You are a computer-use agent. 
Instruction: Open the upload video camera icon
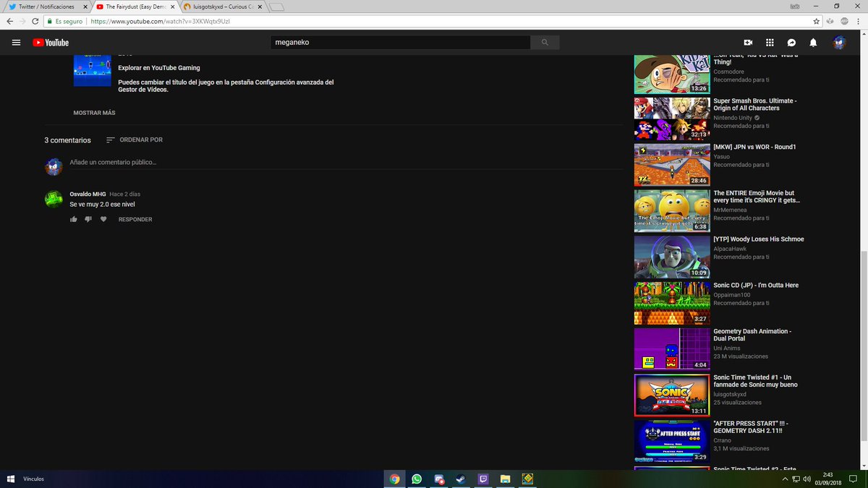click(x=748, y=43)
